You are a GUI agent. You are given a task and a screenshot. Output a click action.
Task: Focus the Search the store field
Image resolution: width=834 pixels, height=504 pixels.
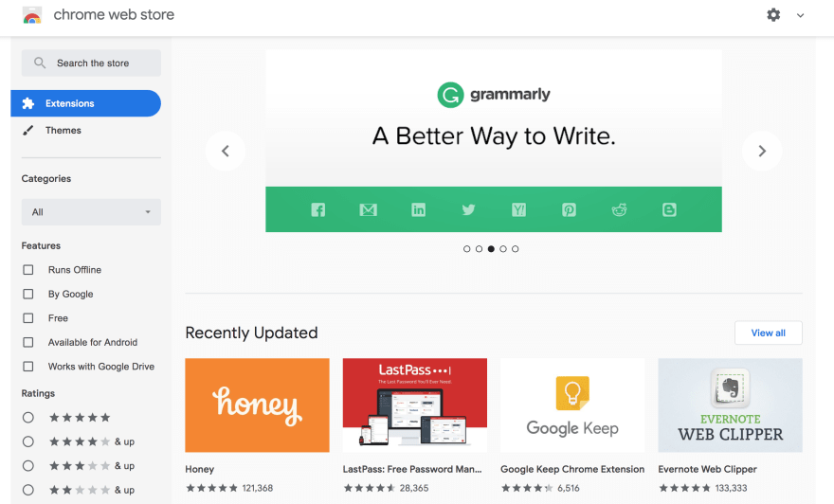91,63
